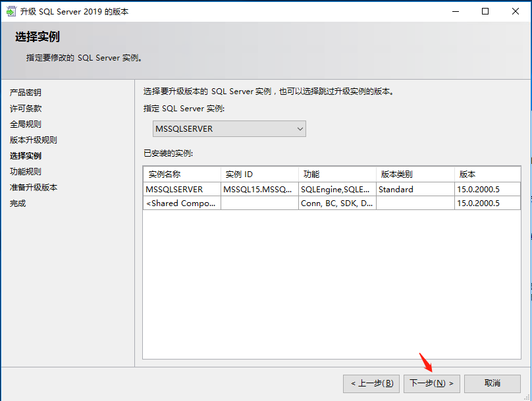
Task: Go back with 上一步(B) button
Action: [x=371, y=384]
